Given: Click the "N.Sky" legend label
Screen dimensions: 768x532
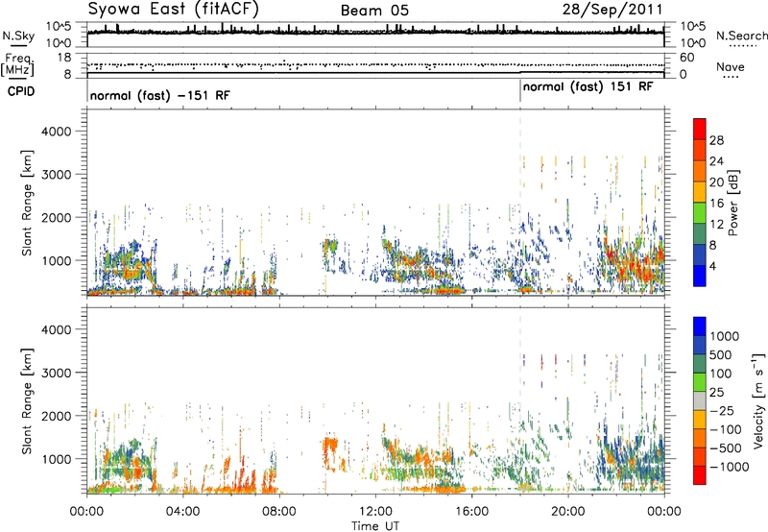Looking at the screenshot, I should tap(18, 36).
